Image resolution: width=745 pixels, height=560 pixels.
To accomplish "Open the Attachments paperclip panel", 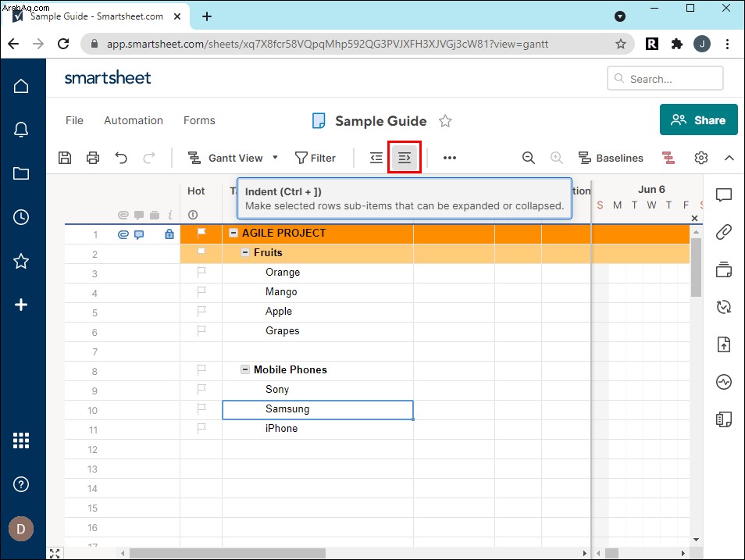I will pyautogui.click(x=724, y=232).
